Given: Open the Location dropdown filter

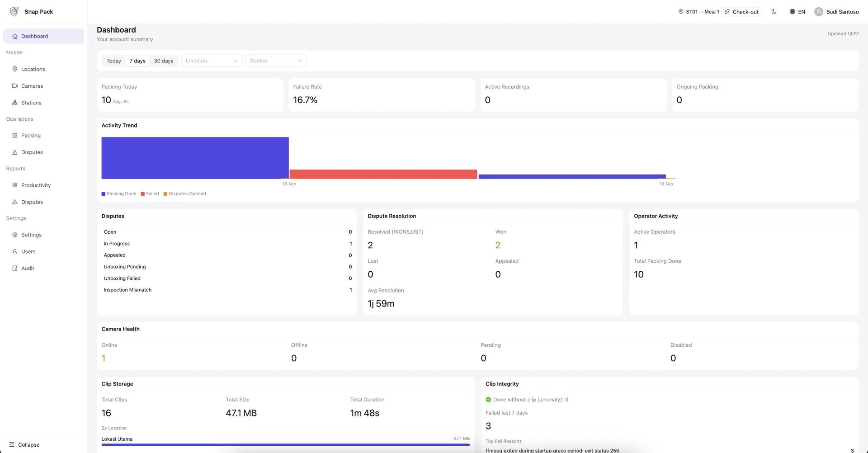Looking at the screenshot, I should 212,61.
